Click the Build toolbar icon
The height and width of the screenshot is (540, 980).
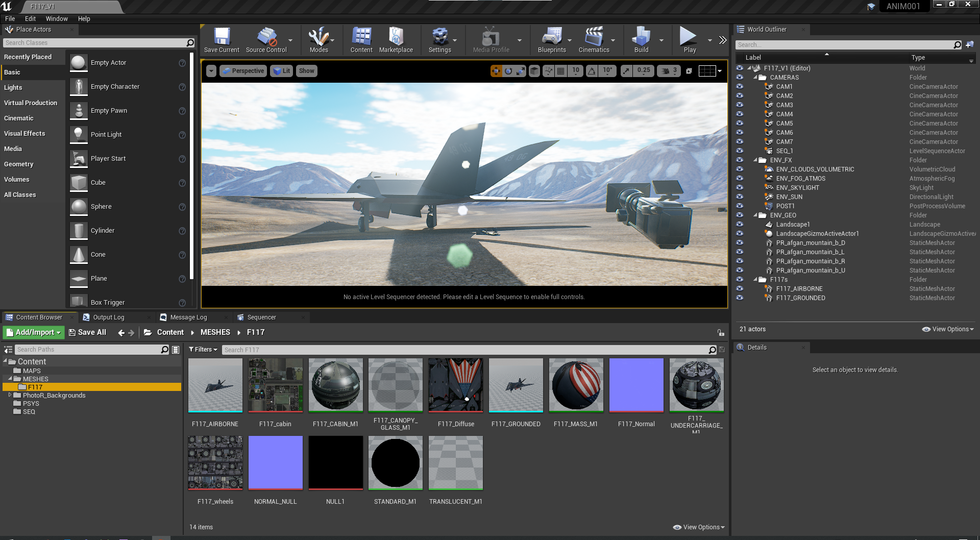pos(641,40)
